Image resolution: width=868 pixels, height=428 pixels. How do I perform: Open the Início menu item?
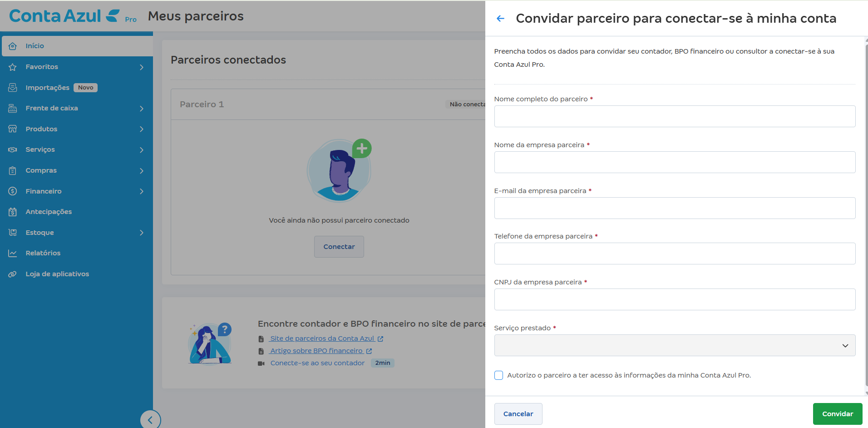point(77,46)
